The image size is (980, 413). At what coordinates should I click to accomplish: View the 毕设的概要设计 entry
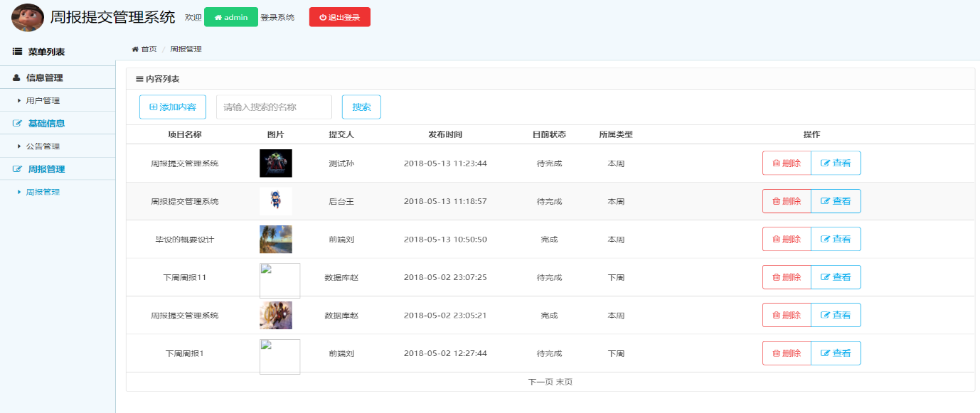tap(836, 239)
